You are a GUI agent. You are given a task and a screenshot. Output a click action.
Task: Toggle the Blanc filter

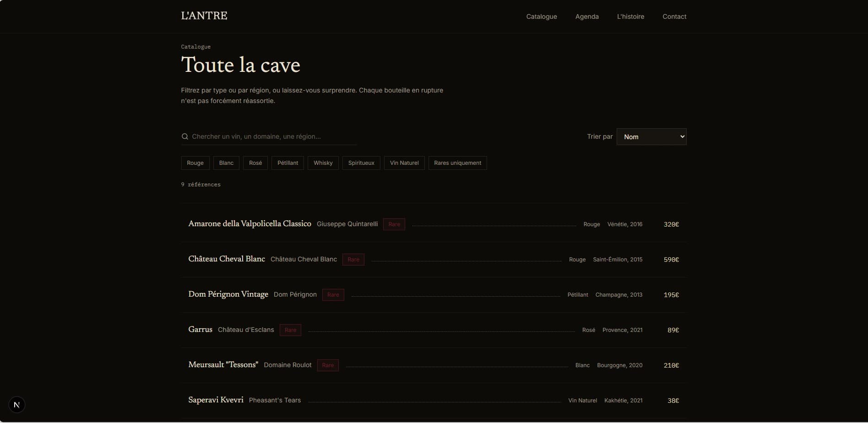[x=226, y=163]
